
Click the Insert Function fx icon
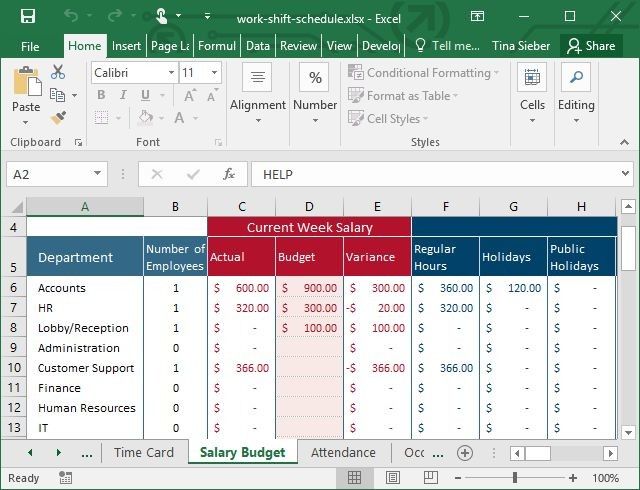pyautogui.click(x=229, y=174)
